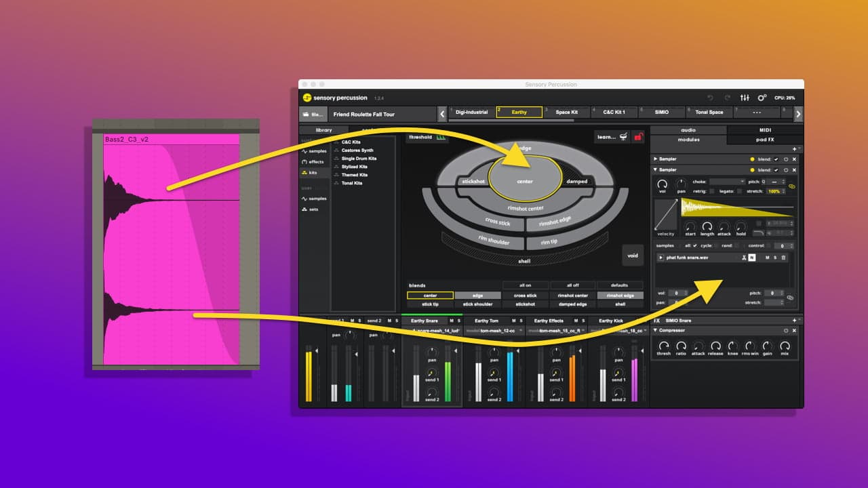
Task: Collapse the Compressor section
Action: [655, 331]
